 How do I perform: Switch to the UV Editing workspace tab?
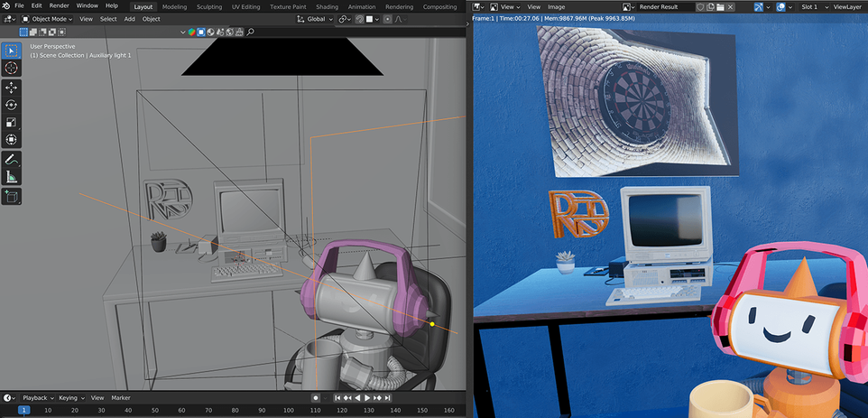click(246, 6)
